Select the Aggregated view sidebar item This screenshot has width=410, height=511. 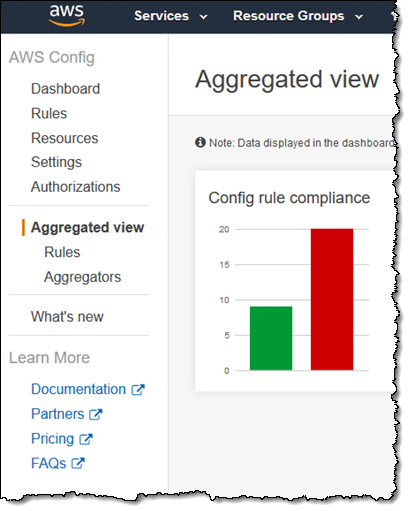pos(87,228)
